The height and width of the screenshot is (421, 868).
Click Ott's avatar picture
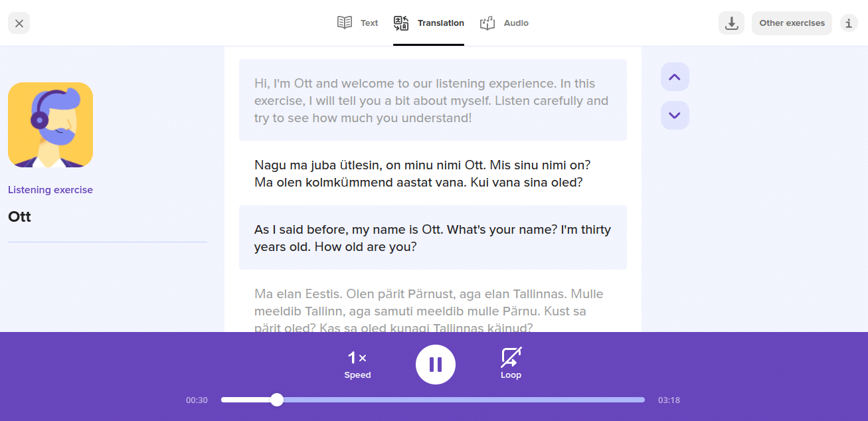point(50,125)
